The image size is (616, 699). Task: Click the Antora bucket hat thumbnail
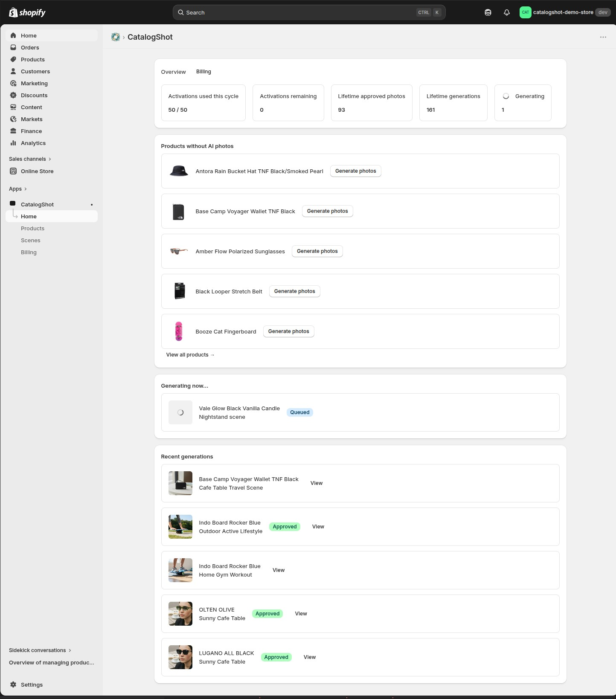point(179,171)
